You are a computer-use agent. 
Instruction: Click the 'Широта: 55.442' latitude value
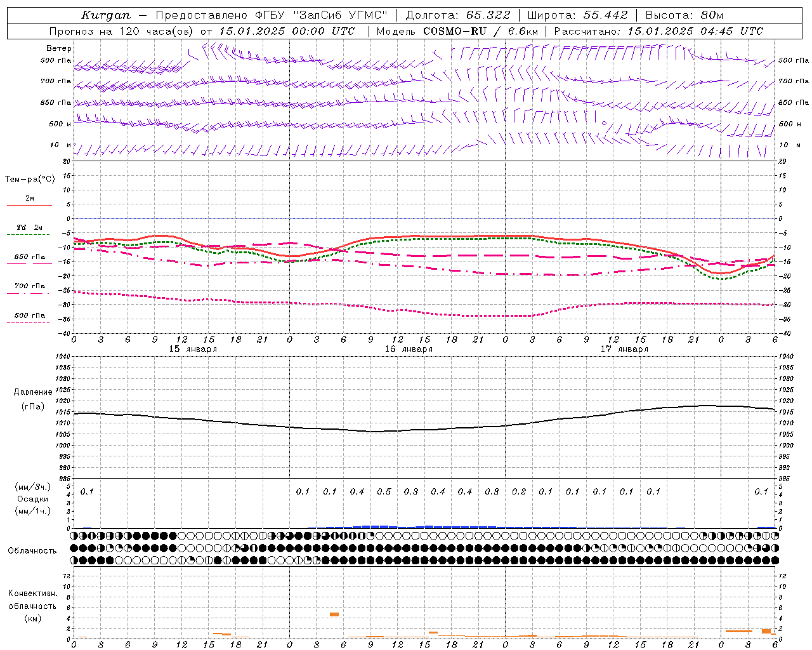(x=578, y=15)
